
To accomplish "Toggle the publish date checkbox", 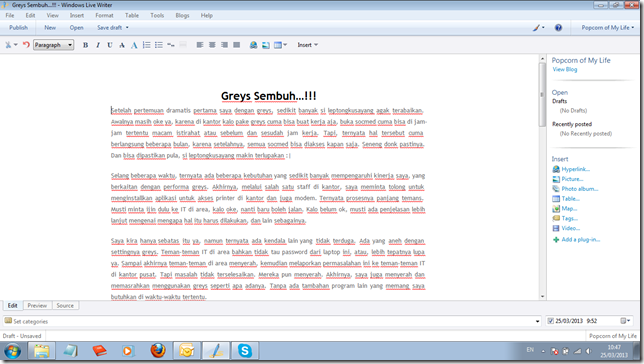I will [550, 321].
